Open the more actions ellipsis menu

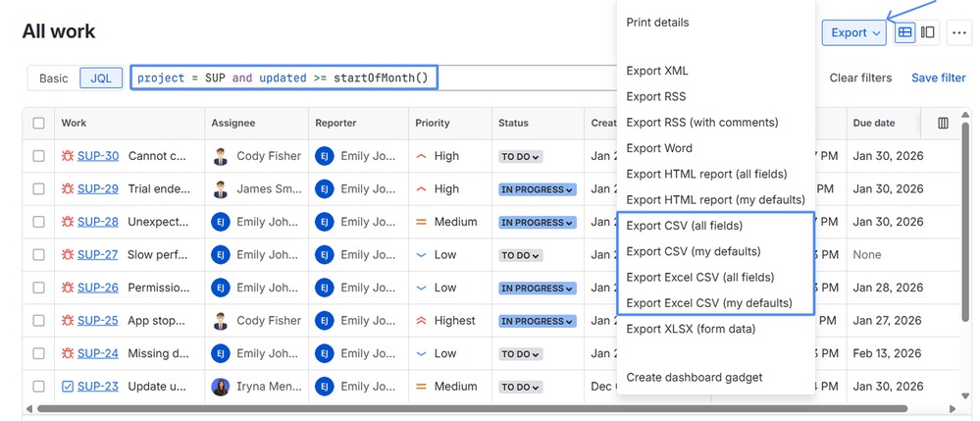tap(958, 32)
